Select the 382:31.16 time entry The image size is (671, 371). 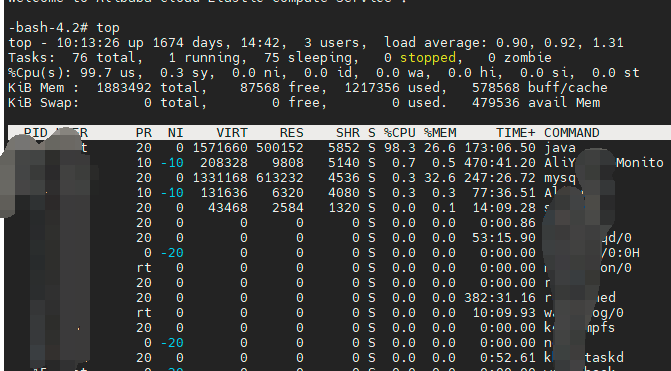[500, 297]
